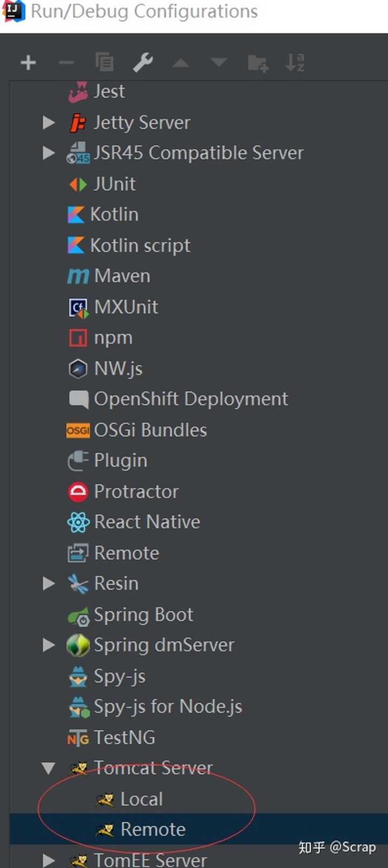This screenshot has width=388, height=868.
Task: Open Edit Defaults wrench icon
Action: pos(143,63)
